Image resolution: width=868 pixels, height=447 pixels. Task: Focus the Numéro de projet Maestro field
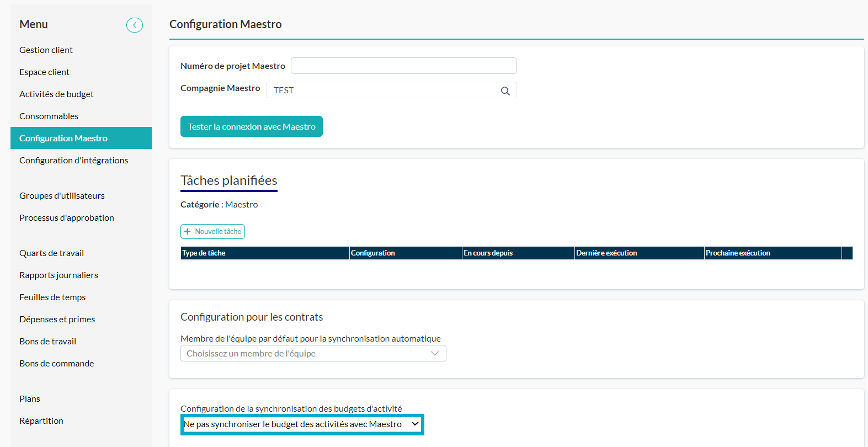coord(404,66)
